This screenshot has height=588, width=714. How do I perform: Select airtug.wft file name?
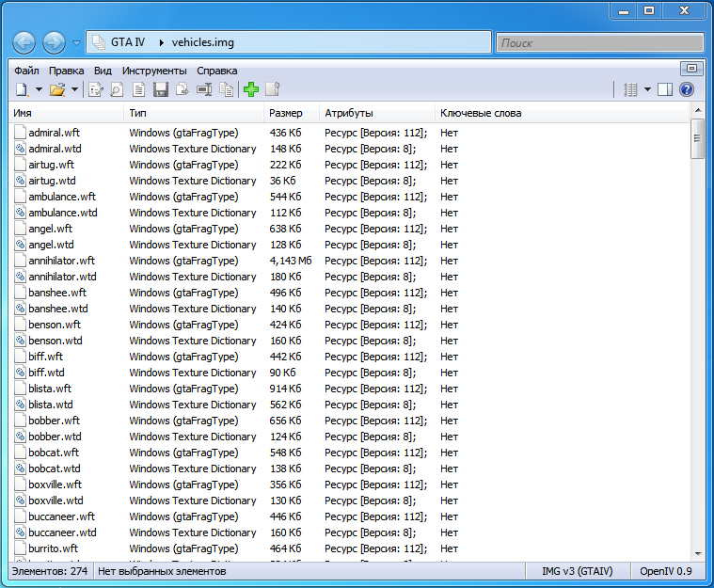coord(51,165)
